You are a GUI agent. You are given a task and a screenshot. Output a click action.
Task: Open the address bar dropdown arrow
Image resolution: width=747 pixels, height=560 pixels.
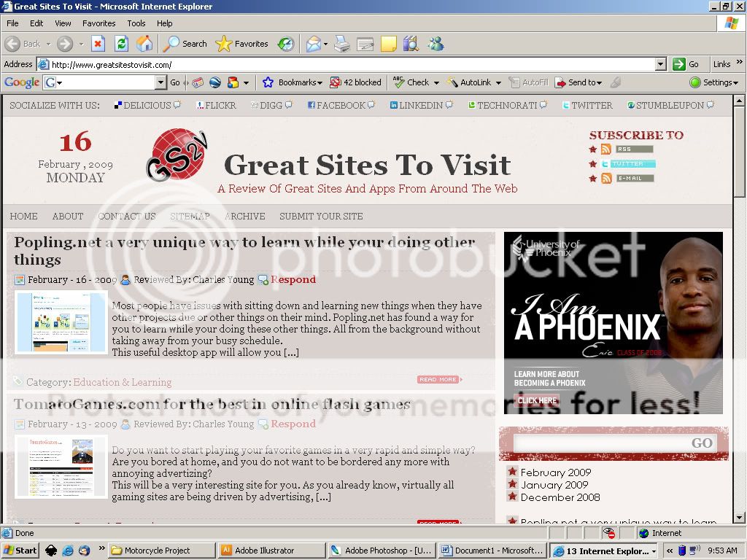click(x=660, y=64)
